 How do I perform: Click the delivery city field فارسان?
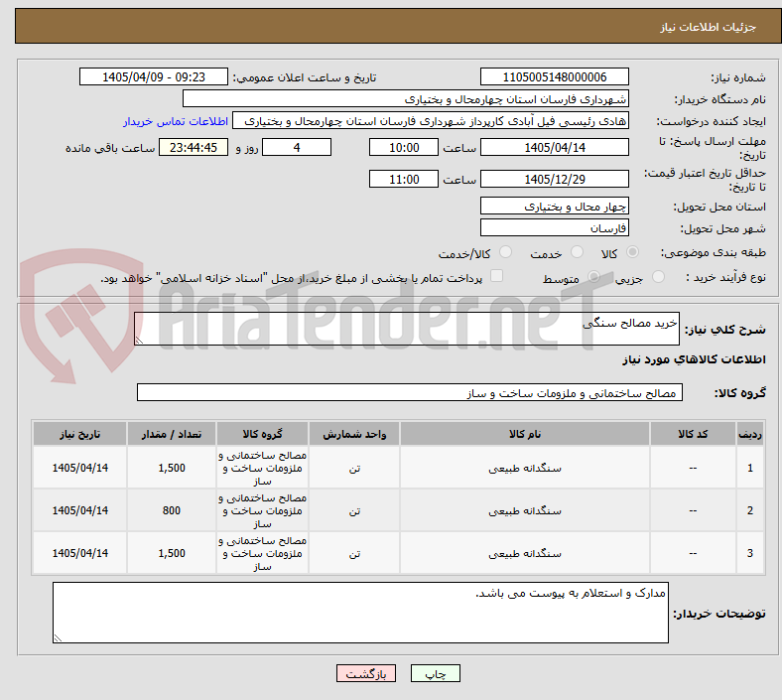tap(554, 228)
